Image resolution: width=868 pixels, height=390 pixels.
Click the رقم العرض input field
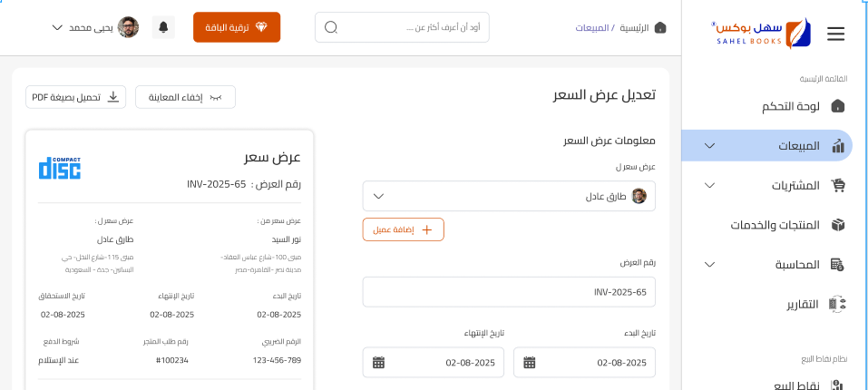coord(509,292)
